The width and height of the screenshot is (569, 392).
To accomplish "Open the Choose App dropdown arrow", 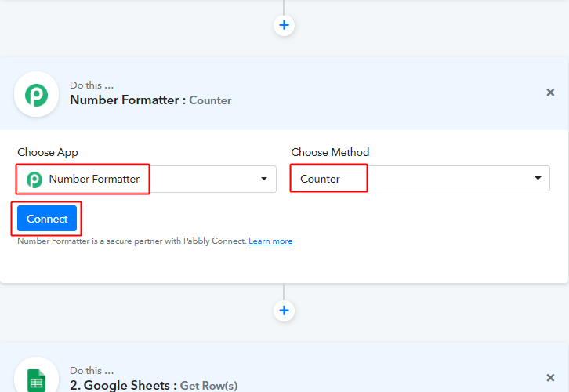I will (264, 179).
